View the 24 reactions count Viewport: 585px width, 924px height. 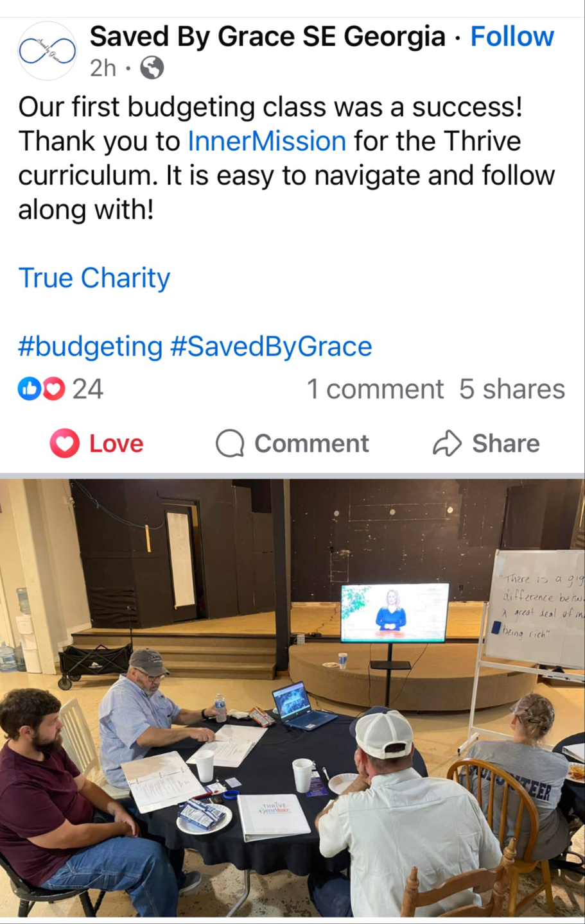pyautogui.click(x=88, y=389)
